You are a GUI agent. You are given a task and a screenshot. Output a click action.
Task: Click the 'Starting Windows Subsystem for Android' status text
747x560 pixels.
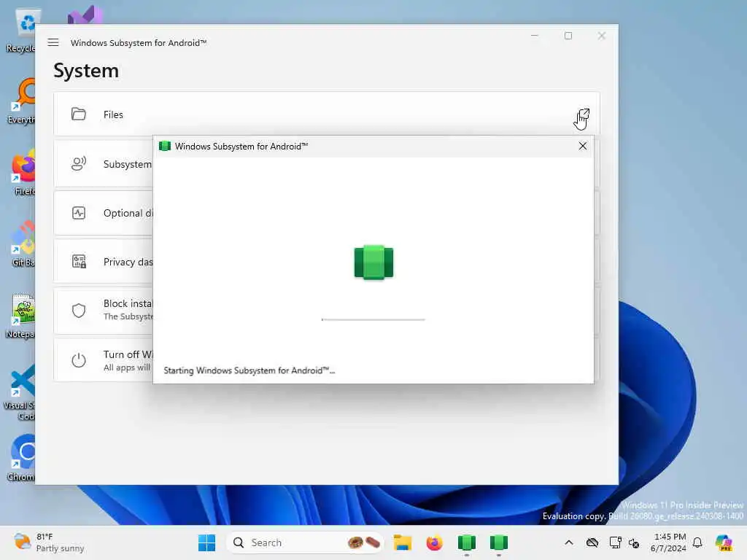[249, 370]
